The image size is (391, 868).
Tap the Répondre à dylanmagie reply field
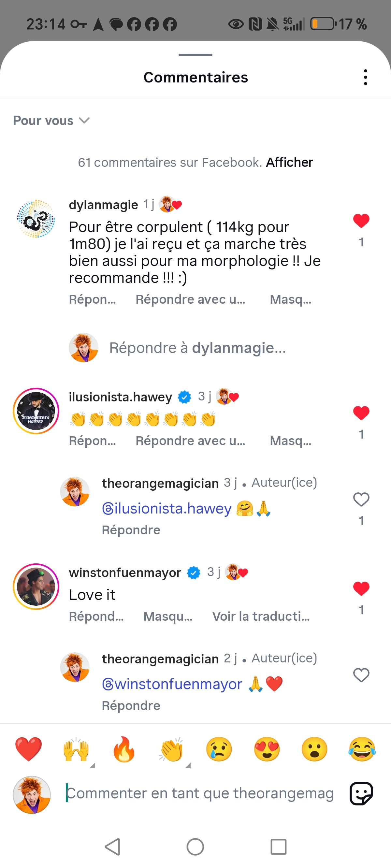[197, 348]
